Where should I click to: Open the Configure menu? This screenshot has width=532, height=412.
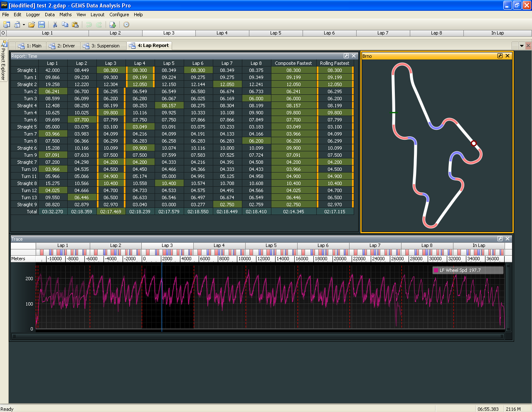[119, 15]
